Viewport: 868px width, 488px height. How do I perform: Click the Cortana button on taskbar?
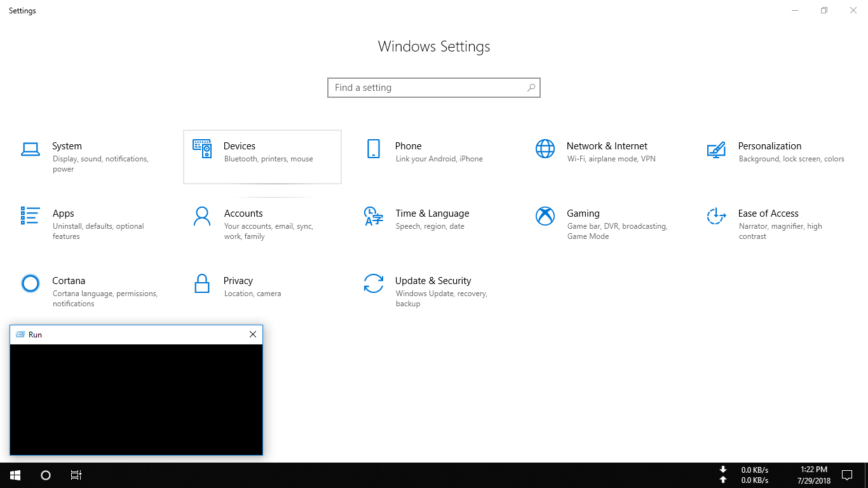(46, 475)
